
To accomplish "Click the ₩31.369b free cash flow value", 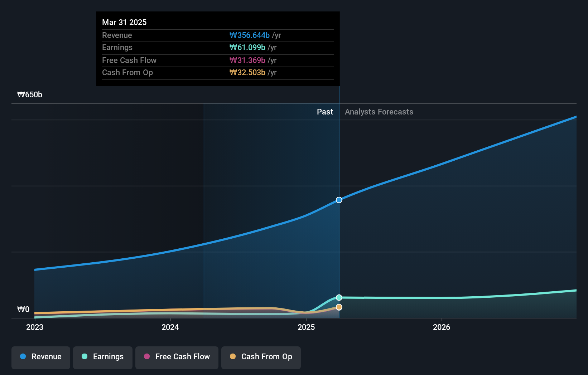I will pos(247,60).
